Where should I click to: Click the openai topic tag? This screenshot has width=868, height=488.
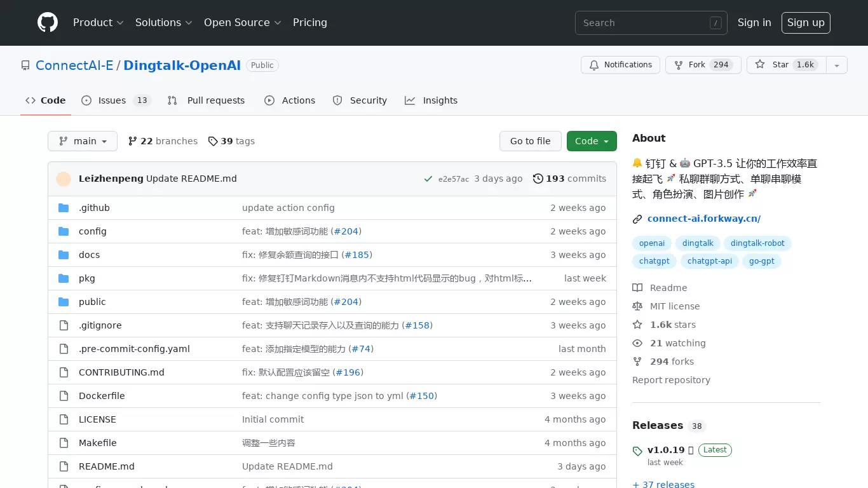point(652,243)
